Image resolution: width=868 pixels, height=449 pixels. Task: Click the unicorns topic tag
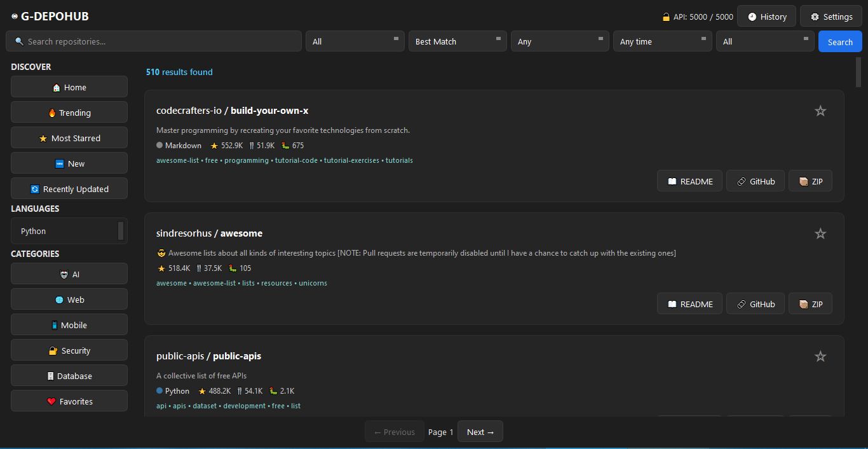(x=313, y=283)
